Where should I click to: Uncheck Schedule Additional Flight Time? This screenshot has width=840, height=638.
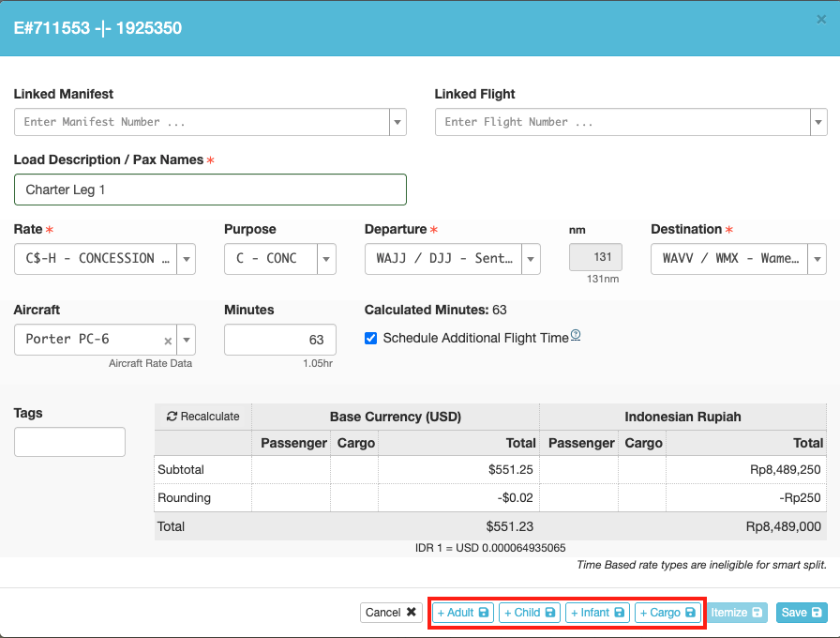371,338
